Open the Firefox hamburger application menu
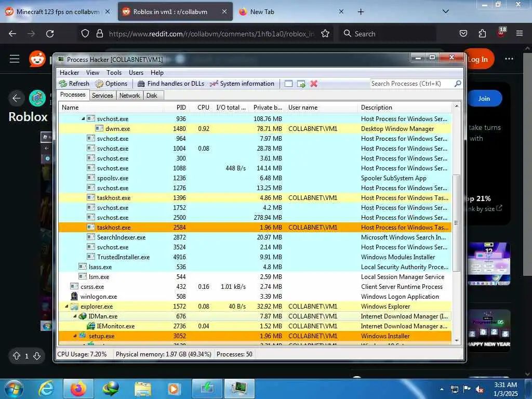This screenshot has width=532, height=399. 520,34
